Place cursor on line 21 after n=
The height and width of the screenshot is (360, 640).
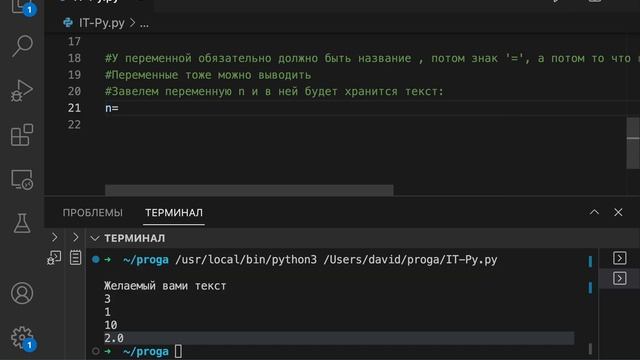[x=119, y=108]
